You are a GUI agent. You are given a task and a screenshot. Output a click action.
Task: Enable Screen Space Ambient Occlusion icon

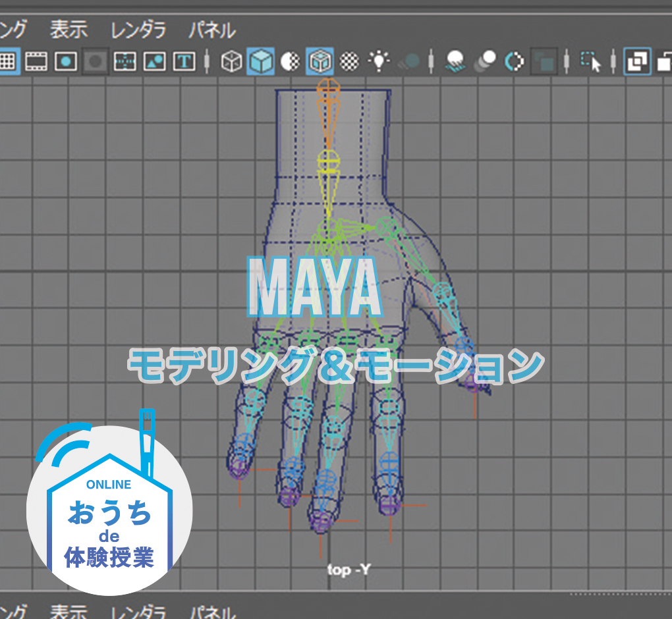point(455,61)
